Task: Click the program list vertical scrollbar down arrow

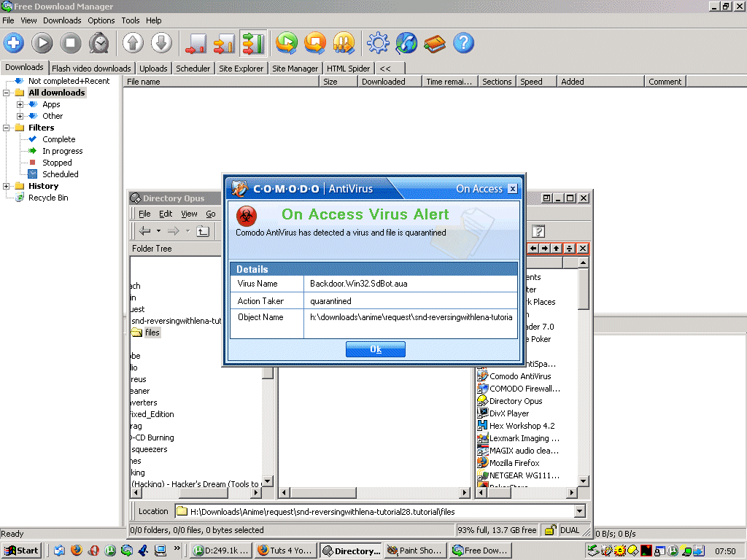Action: (583, 481)
